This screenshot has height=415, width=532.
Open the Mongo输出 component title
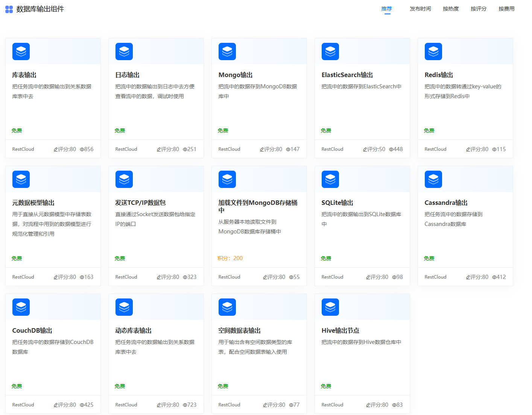click(236, 75)
